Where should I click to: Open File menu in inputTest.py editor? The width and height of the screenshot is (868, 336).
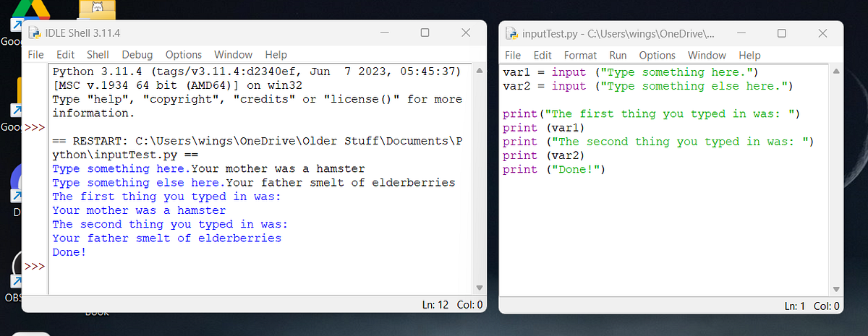[513, 55]
